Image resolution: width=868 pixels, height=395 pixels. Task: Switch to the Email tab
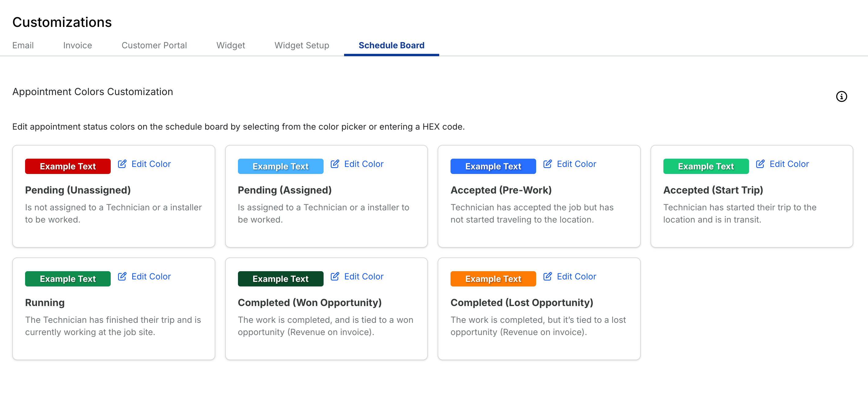[23, 46]
